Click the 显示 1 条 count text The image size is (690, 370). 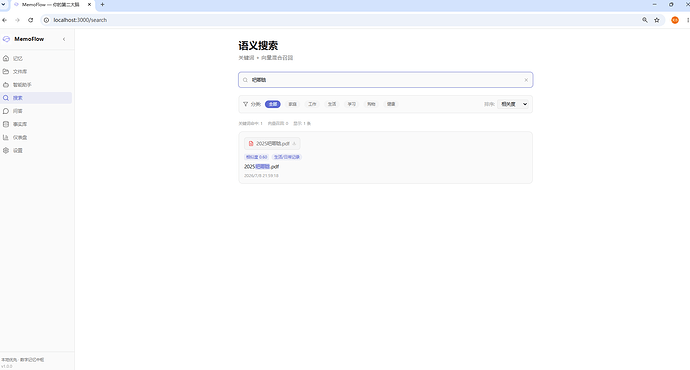(x=302, y=124)
